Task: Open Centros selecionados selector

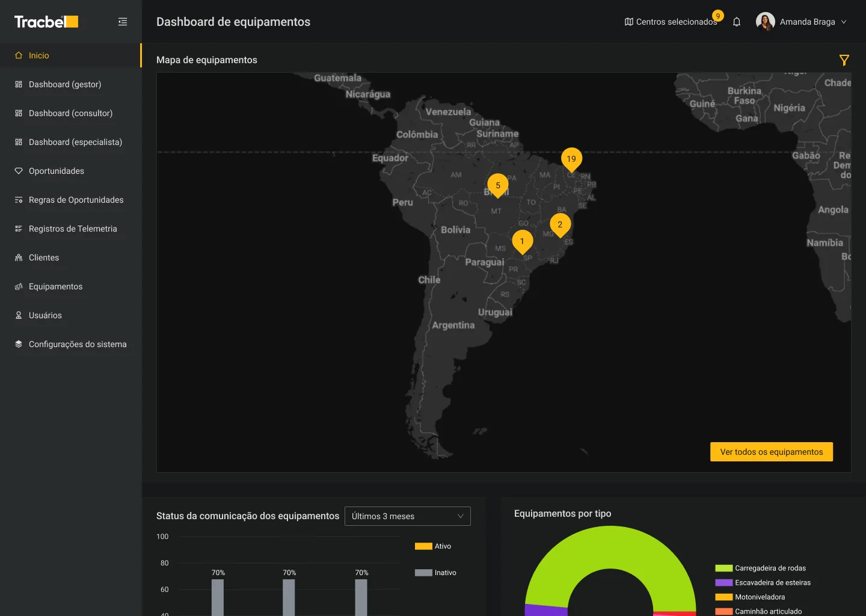Action: 671,22
